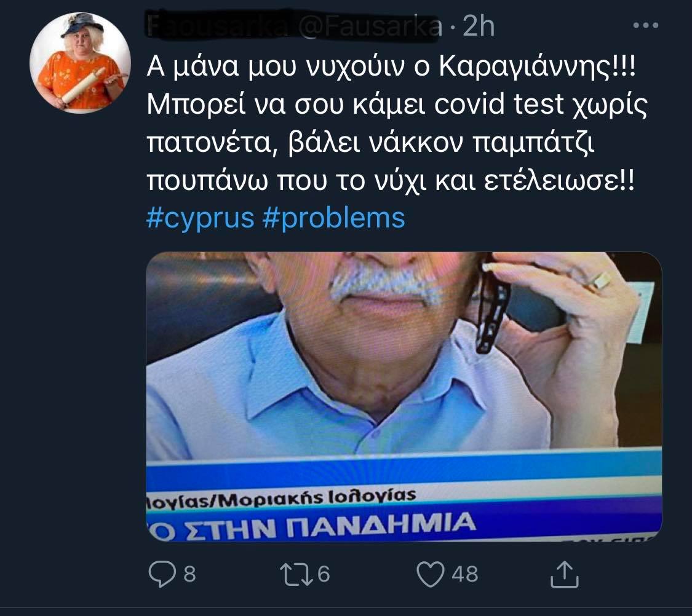This screenshot has width=692, height=616.
Task: Select the tweet text mentioning Καραγιάννης
Action: pyautogui.click(x=397, y=124)
